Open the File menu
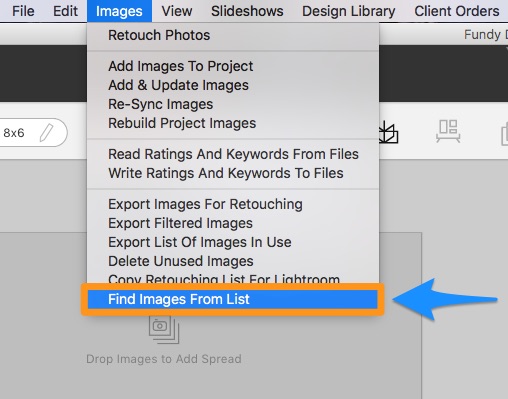The image size is (508, 399). [23, 11]
